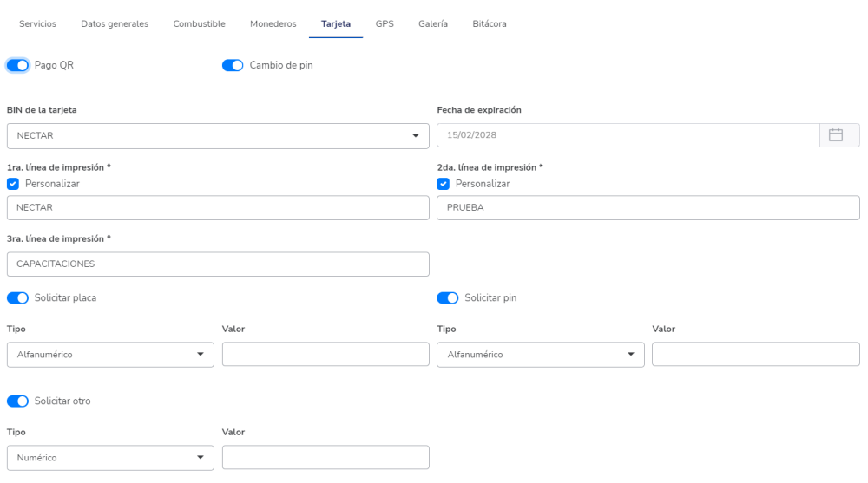Click the 3ra. línea de impresión field
Image resolution: width=868 pixels, height=483 pixels.
(218, 264)
